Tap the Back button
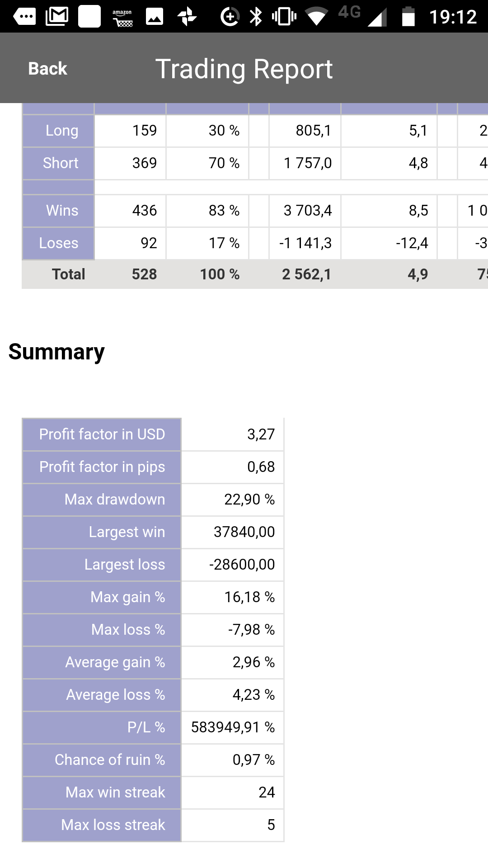Screen dimensions: 488x868 pyautogui.click(x=47, y=69)
